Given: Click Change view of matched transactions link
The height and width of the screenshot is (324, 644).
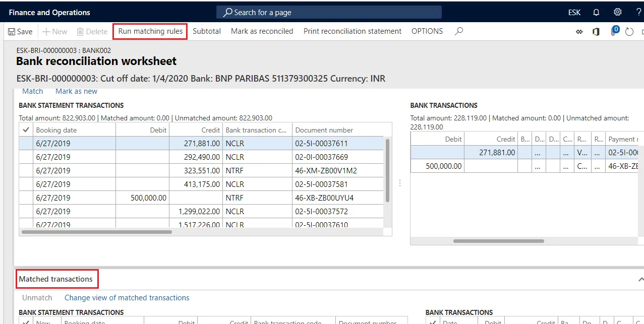Looking at the screenshot, I should 127,298.
